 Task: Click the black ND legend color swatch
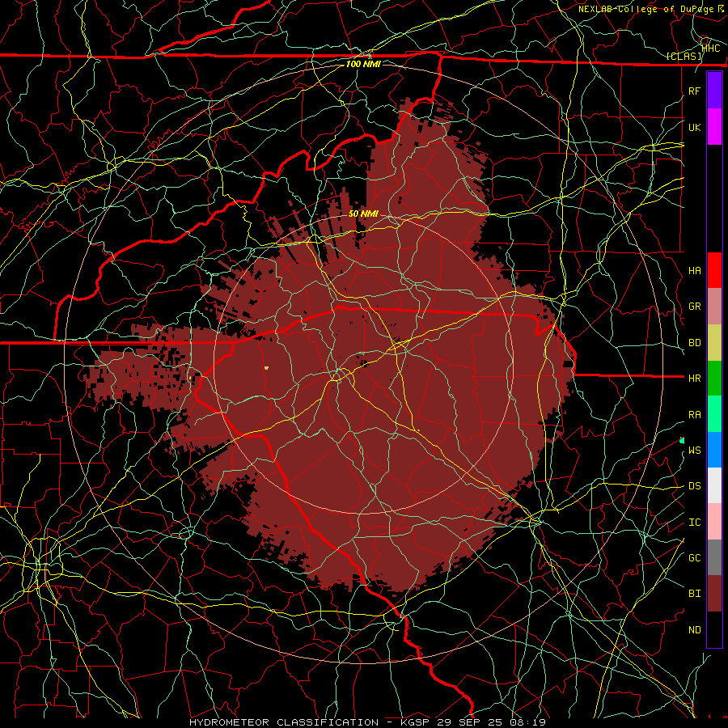point(714,629)
